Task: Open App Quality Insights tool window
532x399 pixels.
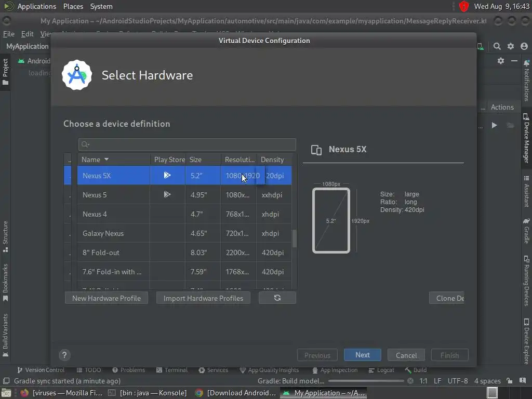Action: click(x=269, y=370)
